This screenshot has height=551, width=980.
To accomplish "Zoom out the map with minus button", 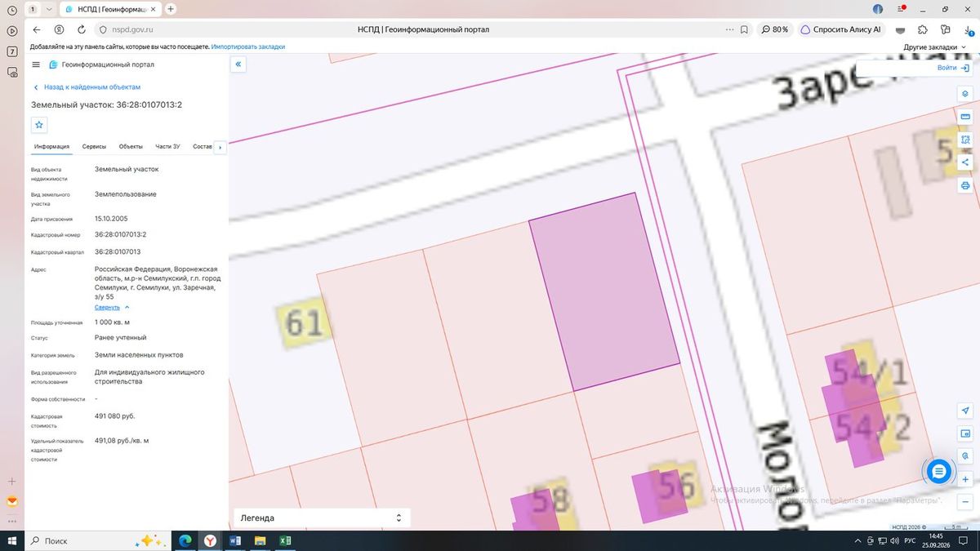I will (x=965, y=501).
